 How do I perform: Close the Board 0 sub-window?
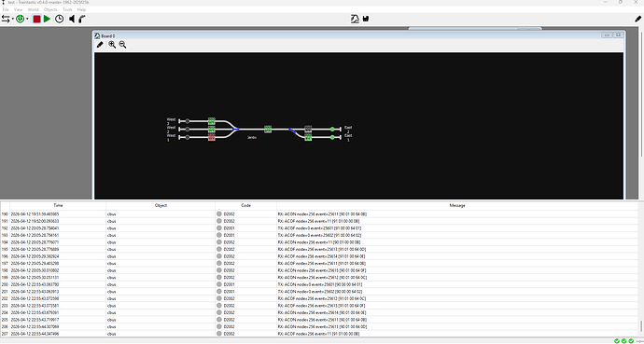618,35
